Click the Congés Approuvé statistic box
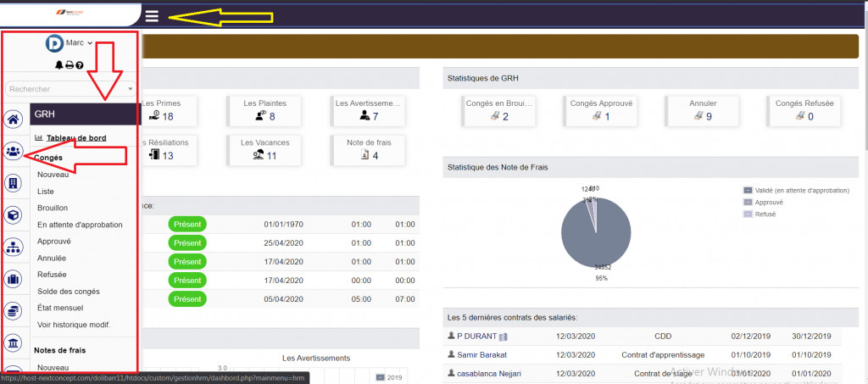Screen dimensions: 868x384 pyautogui.click(x=601, y=109)
